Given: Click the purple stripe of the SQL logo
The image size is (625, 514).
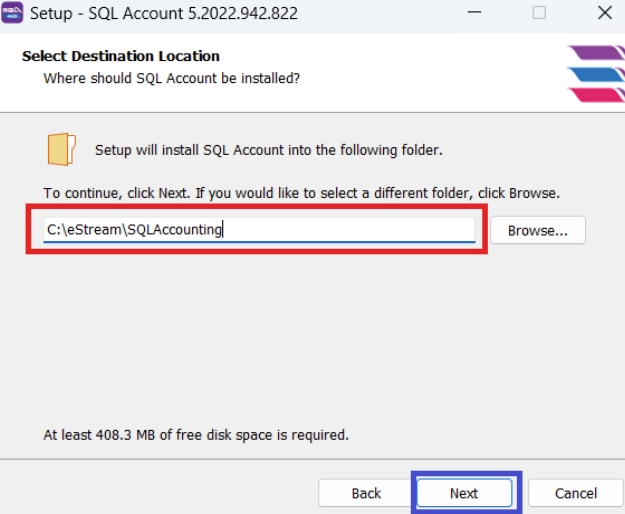Looking at the screenshot, I should point(595,54).
